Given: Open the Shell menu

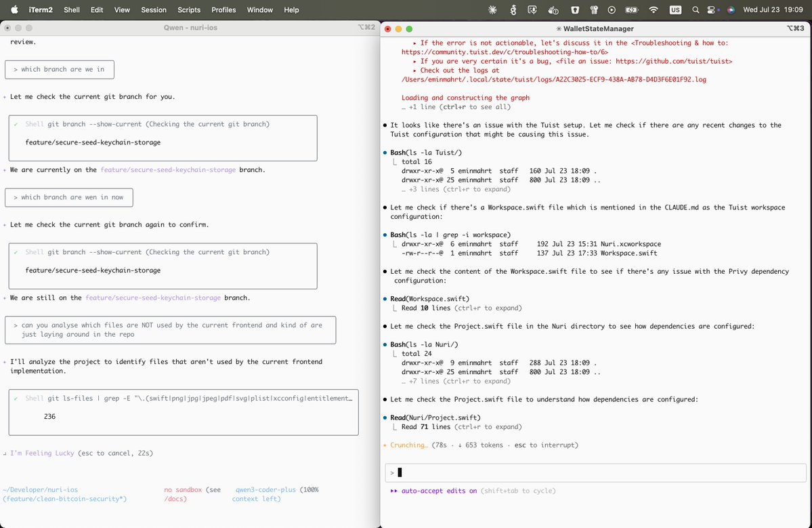Looking at the screenshot, I should click(x=72, y=9).
